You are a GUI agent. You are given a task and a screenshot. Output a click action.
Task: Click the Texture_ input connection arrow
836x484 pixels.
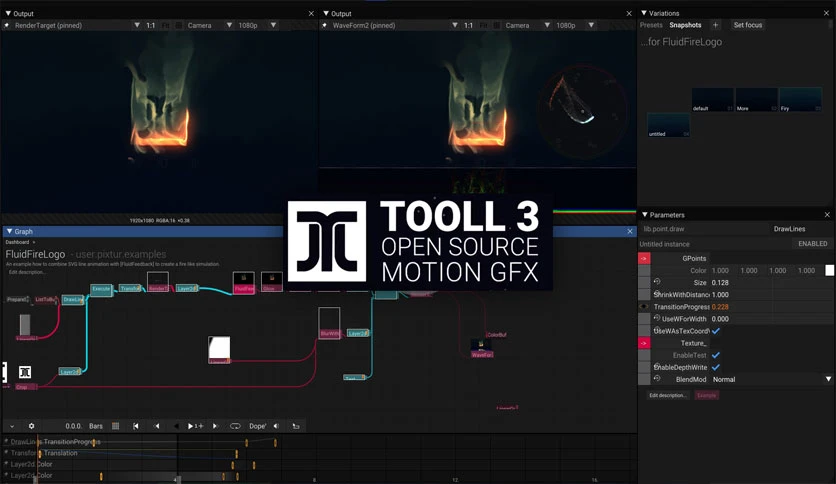[x=644, y=343]
